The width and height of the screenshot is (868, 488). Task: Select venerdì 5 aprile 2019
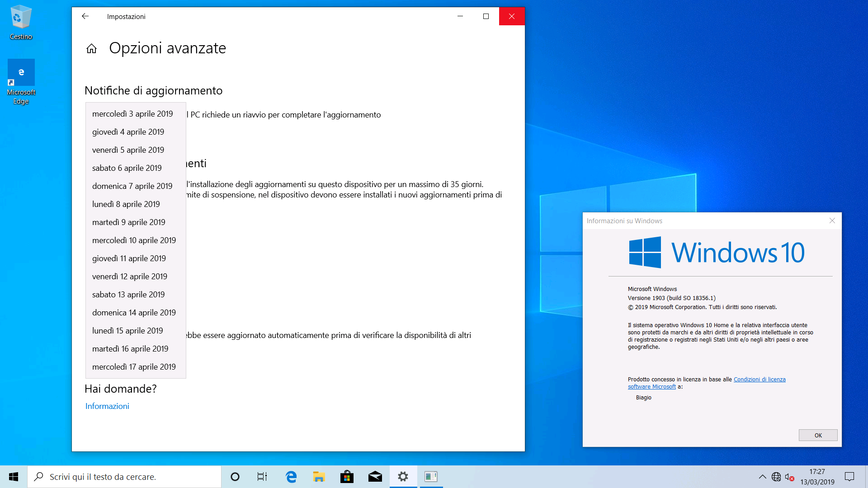[136, 150]
